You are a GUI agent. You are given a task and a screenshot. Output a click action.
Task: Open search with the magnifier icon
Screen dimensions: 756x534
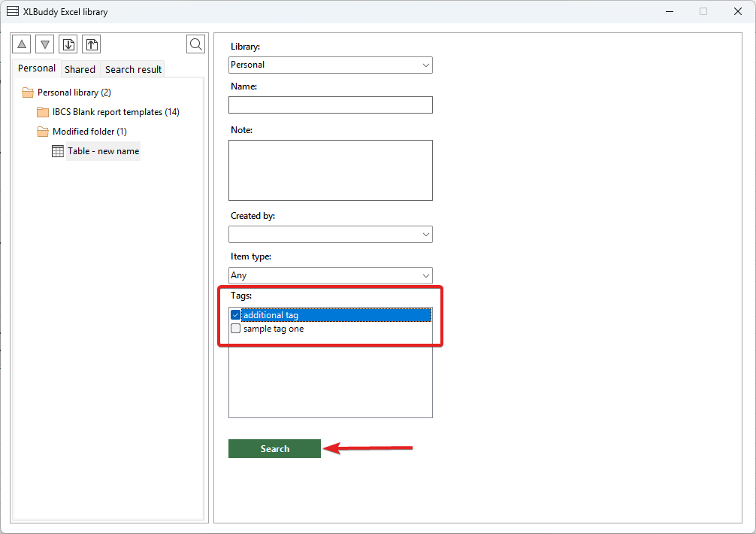pos(195,44)
